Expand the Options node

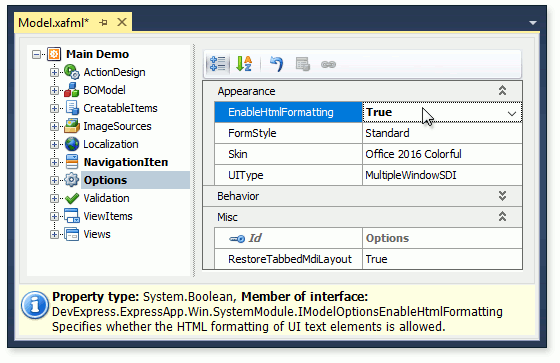(x=54, y=180)
